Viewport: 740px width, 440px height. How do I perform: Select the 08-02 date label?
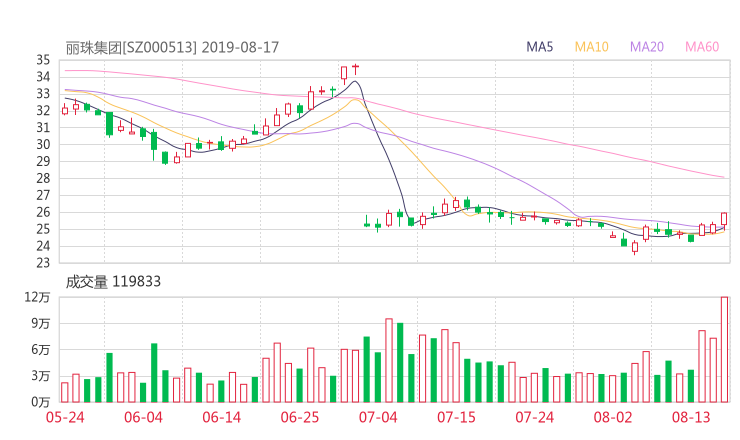(x=613, y=417)
